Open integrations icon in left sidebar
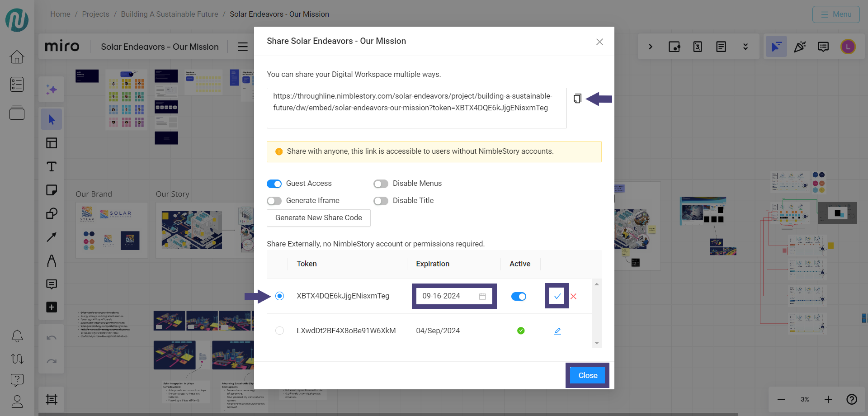The height and width of the screenshot is (416, 868). [17, 359]
